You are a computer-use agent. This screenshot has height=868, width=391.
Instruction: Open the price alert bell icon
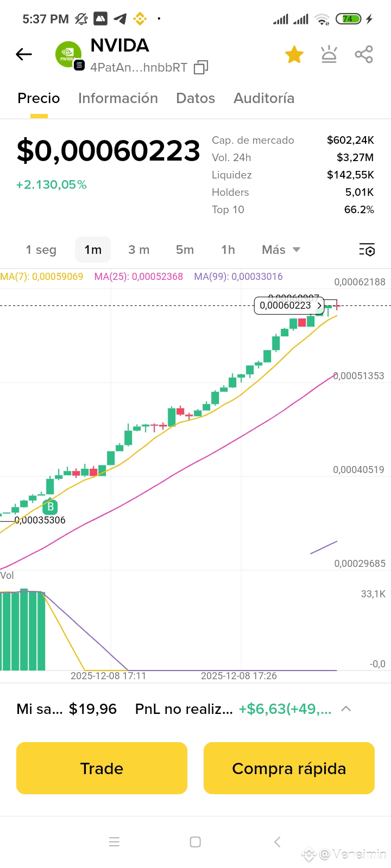tap(329, 54)
